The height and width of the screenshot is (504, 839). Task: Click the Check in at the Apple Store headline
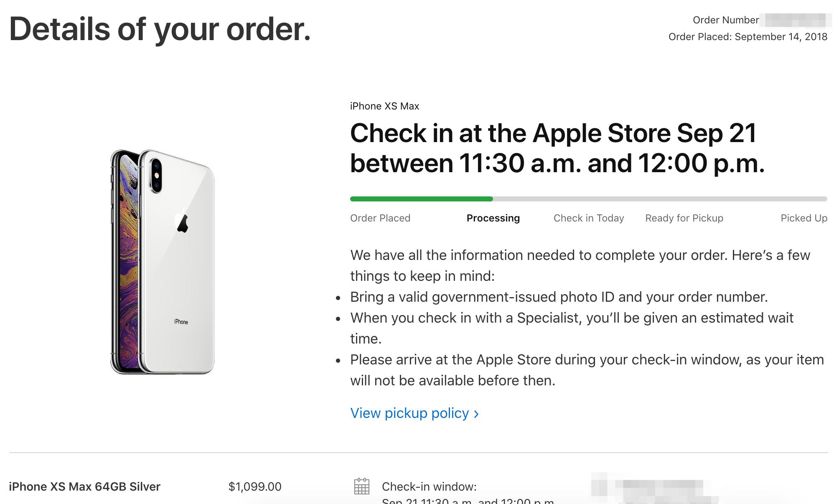pyautogui.click(x=557, y=148)
